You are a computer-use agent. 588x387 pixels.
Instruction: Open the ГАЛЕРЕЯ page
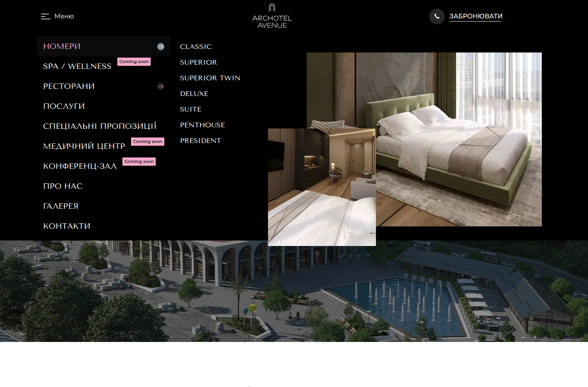click(x=61, y=206)
